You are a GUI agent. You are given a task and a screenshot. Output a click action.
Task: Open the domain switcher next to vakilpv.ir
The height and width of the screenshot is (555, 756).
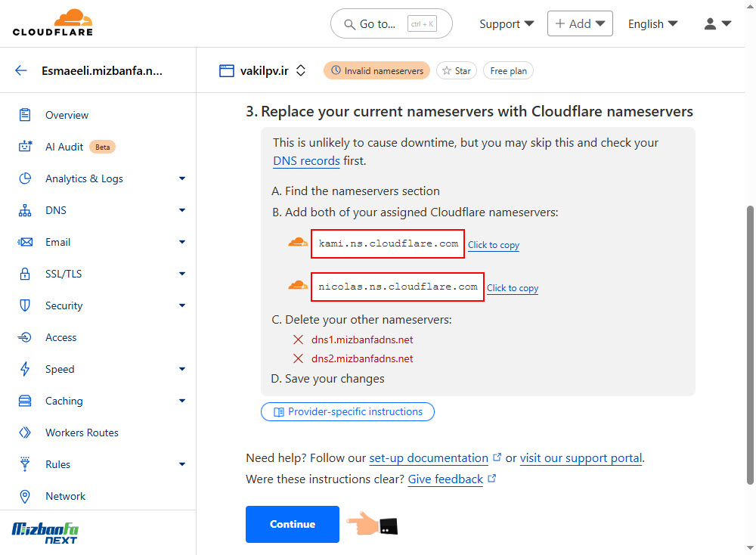301,71
